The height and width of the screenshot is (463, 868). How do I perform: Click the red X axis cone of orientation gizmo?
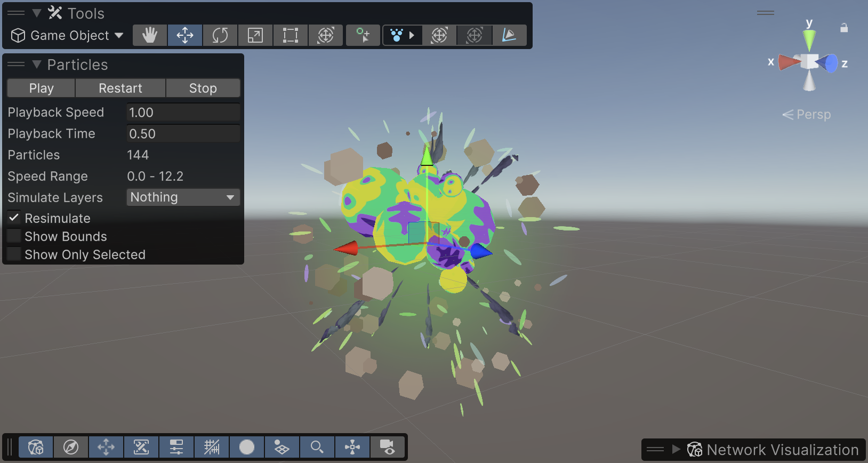[789, 62]
